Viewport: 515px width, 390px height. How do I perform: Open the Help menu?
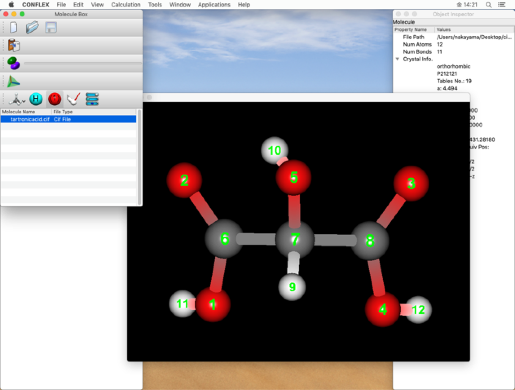244,5
